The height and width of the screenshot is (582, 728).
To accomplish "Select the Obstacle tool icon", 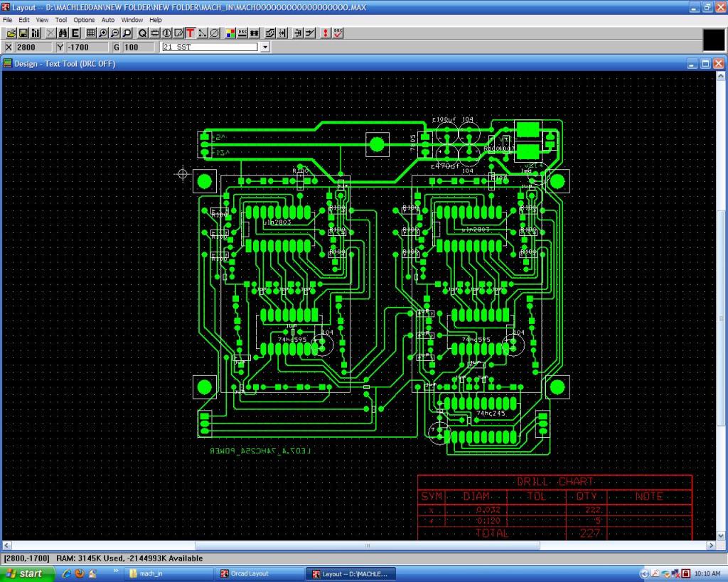I will click(x=178, y=33).
